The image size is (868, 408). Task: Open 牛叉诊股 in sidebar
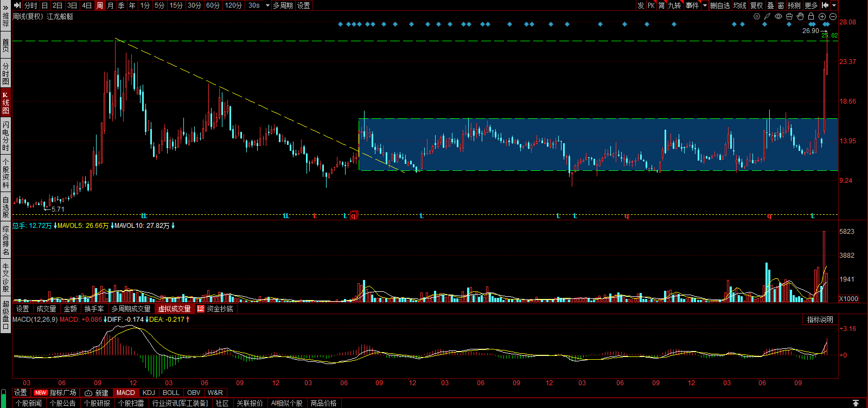pos(5,277)
